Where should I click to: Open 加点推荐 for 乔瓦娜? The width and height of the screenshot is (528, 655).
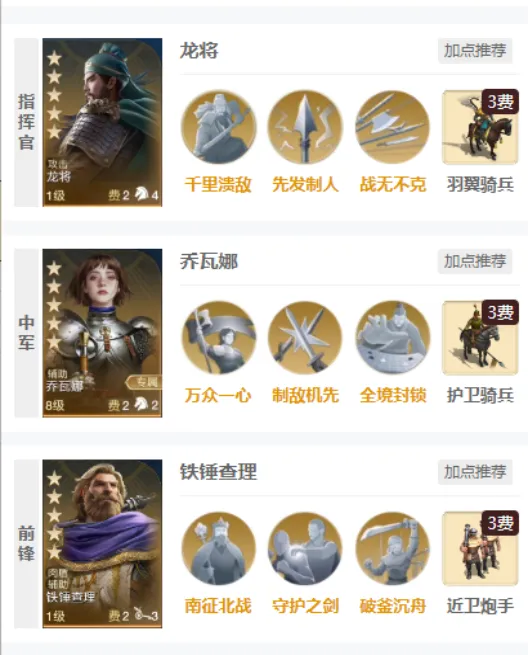click(x=475, y=261)
